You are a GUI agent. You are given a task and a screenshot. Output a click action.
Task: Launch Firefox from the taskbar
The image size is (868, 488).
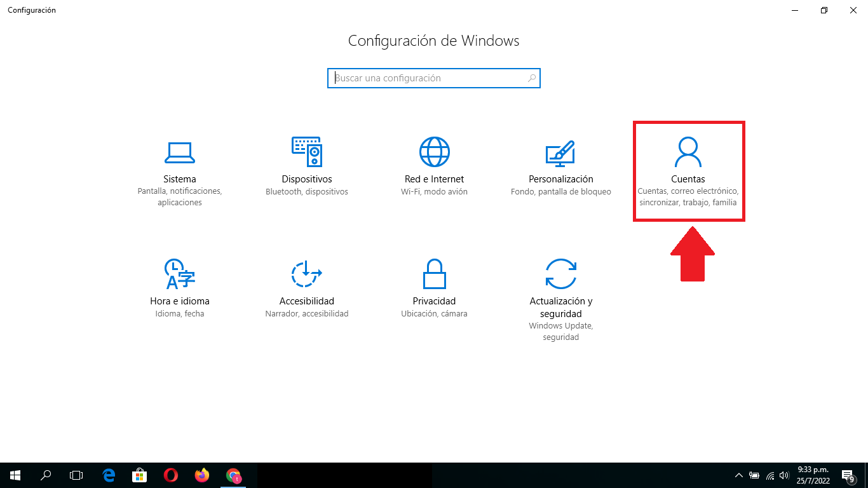(202, 475)
